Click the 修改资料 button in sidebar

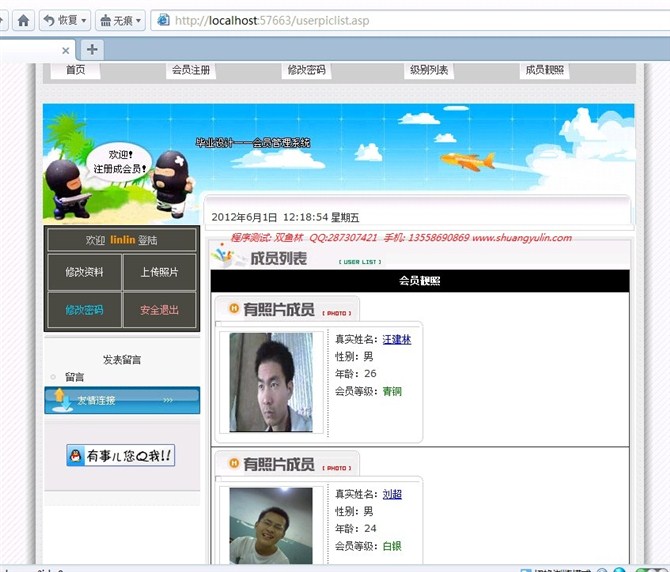[x=84, y=272]
